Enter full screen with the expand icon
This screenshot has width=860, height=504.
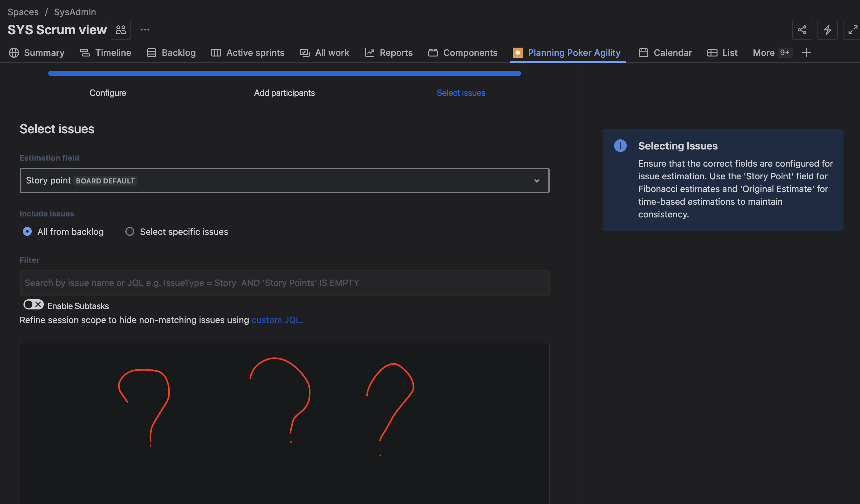click(x=852, y=30)
